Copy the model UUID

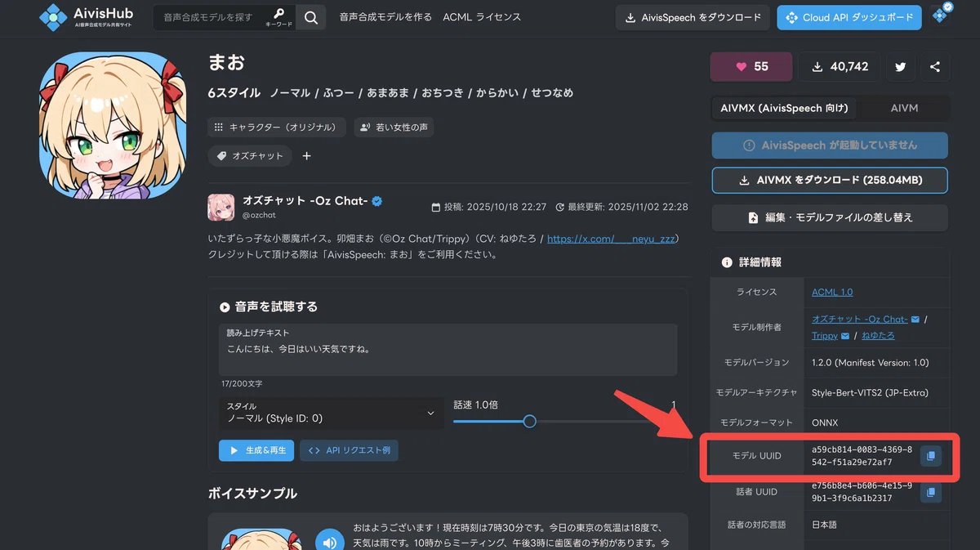tap(931, 456)
